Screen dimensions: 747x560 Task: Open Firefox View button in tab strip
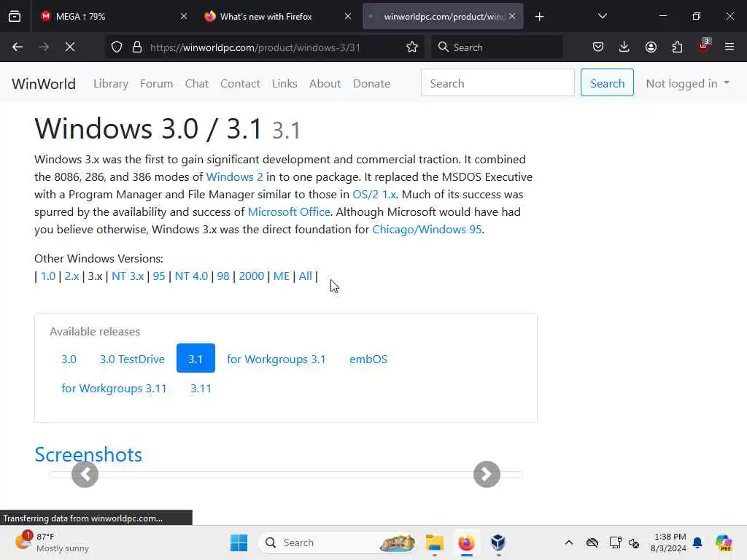coord(15,17)
